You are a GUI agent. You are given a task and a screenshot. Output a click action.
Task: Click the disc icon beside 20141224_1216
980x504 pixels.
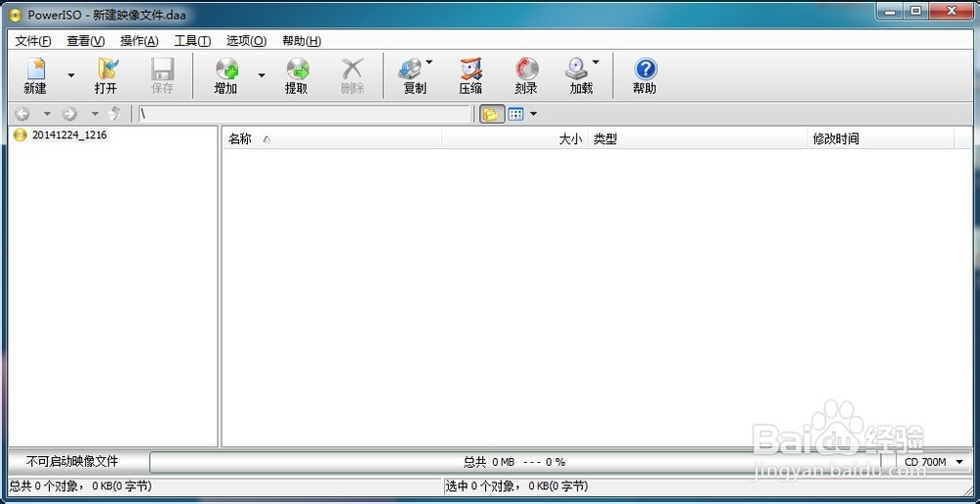tap(20, 135)
